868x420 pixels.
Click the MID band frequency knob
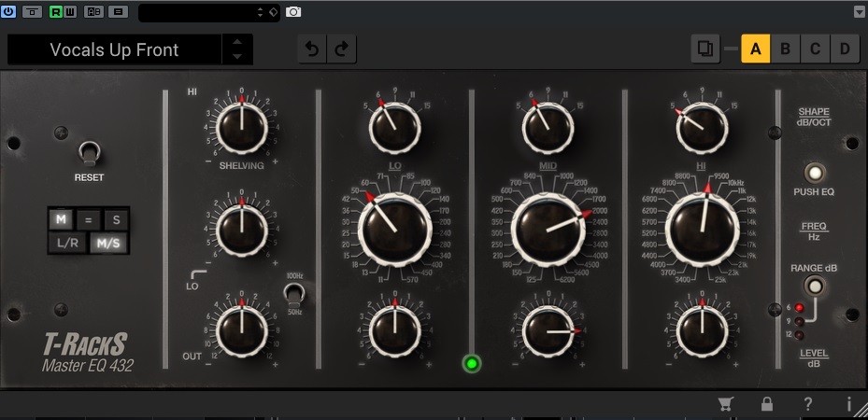pyautogui.click(x=548, y=230)
